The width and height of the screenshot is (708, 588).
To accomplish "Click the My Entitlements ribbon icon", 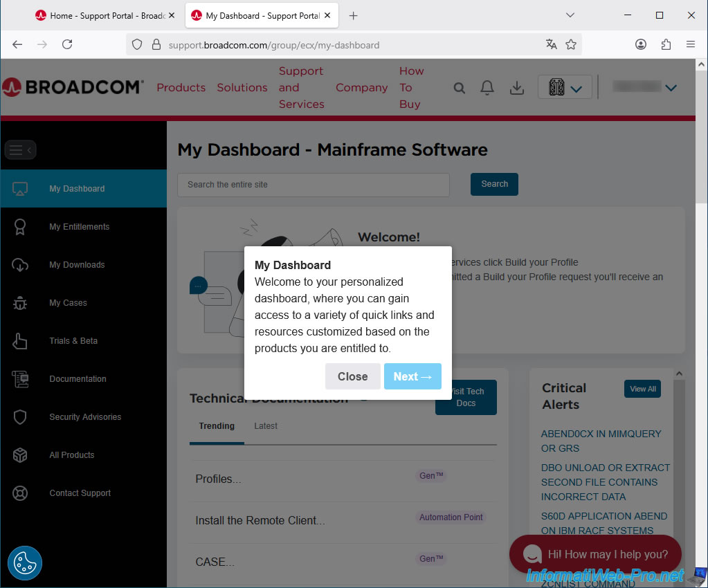I will click(x=20, y=227).
